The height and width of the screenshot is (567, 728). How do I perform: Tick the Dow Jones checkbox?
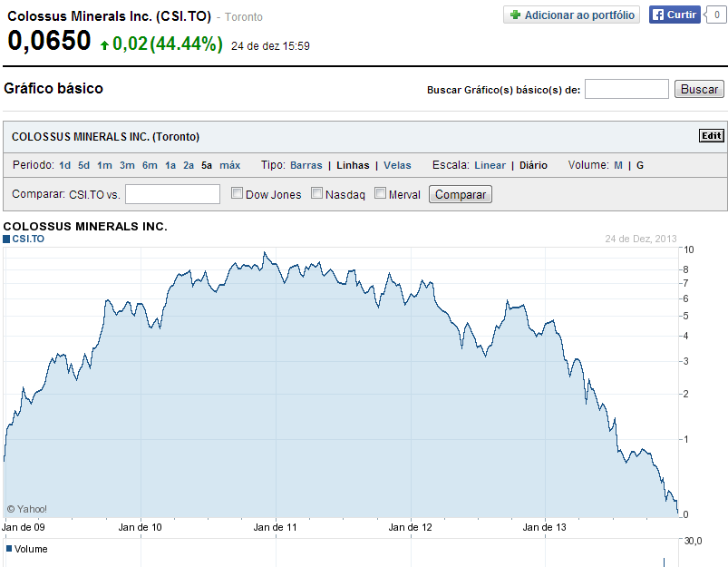point(237,193)
